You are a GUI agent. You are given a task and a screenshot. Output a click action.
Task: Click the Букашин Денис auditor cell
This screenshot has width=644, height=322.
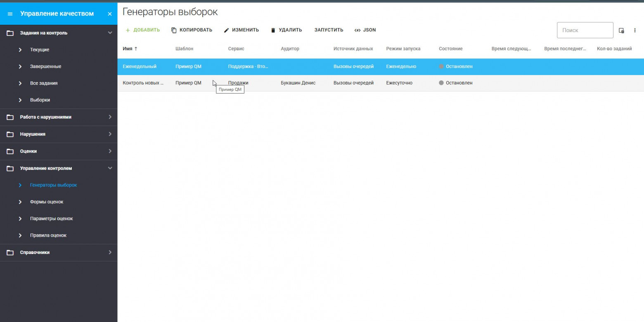pyautogui.click(x=298, y=83)
